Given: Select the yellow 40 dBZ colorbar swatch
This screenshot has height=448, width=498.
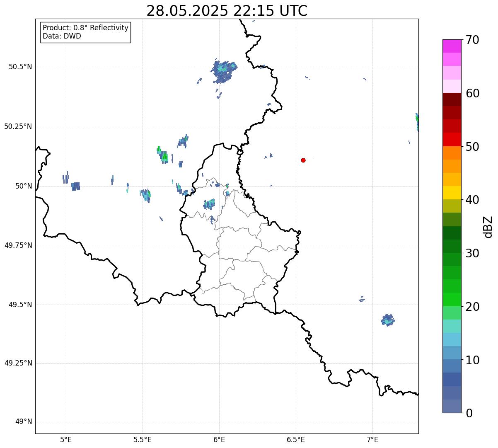Looking at the screenshot, I should tap(452, 193).
